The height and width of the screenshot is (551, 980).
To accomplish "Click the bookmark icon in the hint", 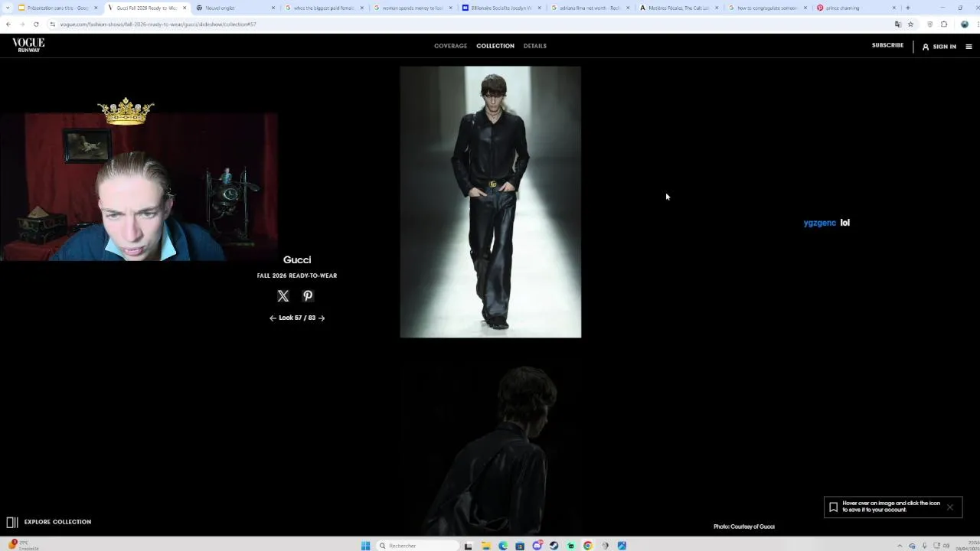I will point(834,507).
